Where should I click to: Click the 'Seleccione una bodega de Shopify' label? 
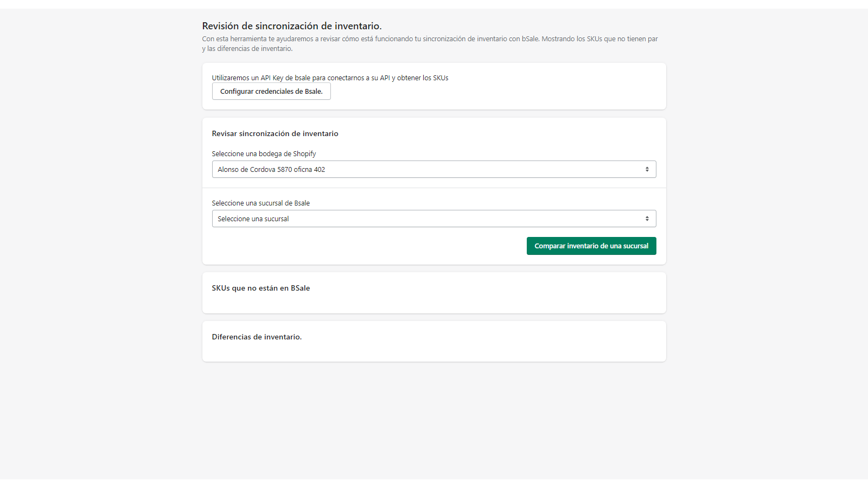point(264,153)
